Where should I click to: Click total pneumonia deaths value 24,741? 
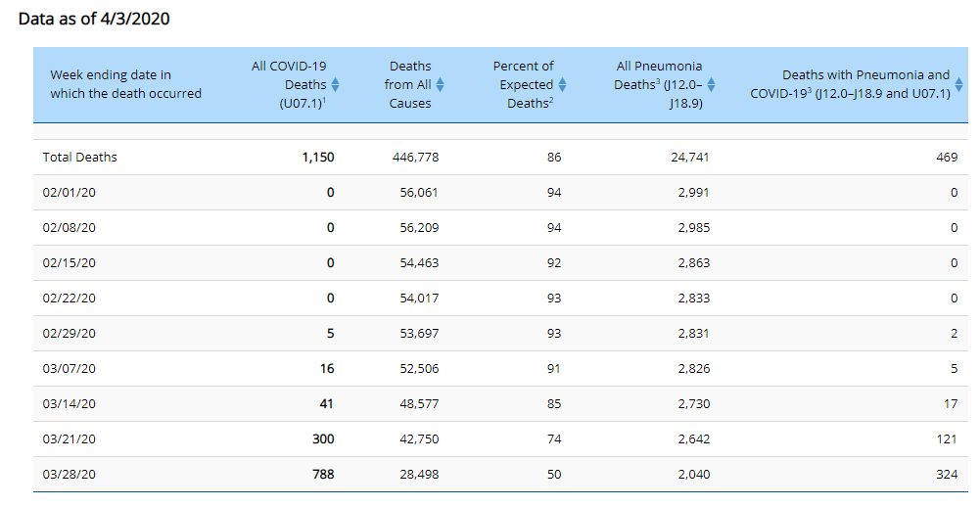690,157
